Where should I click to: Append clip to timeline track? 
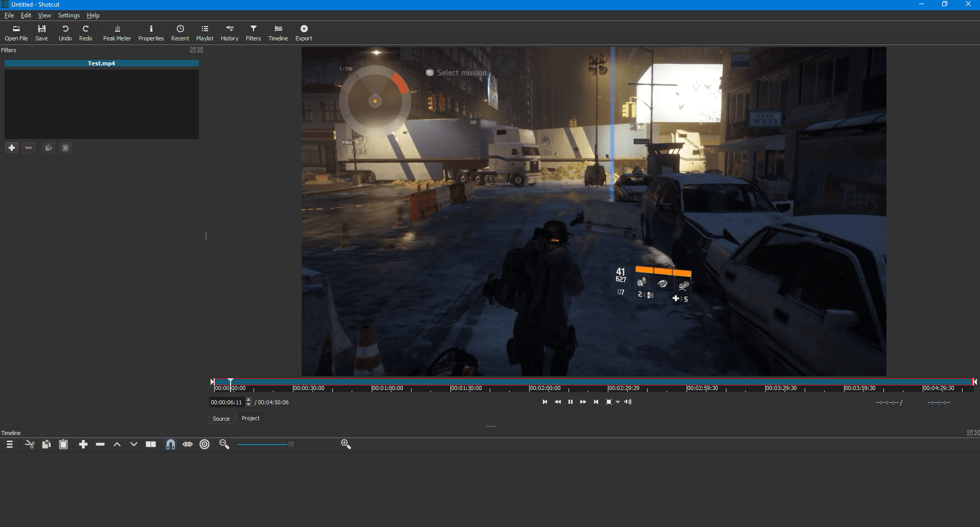tap(83, 444)
